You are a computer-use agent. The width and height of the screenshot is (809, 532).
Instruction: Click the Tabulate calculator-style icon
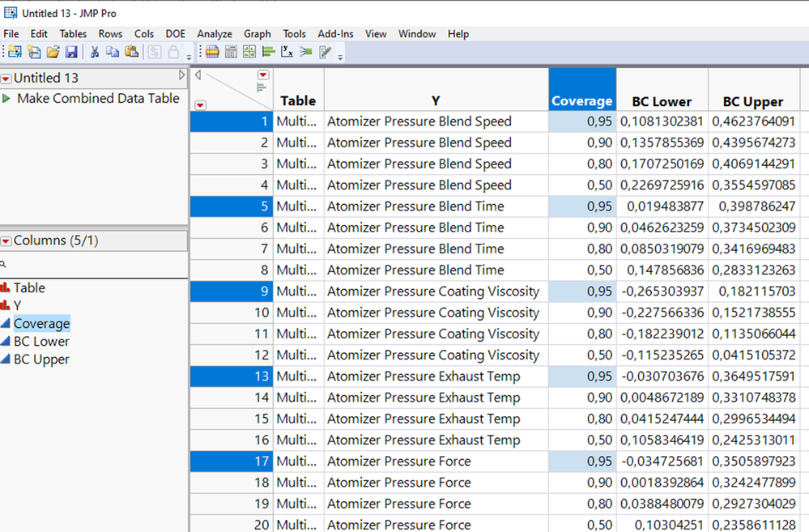pos(231,52)
